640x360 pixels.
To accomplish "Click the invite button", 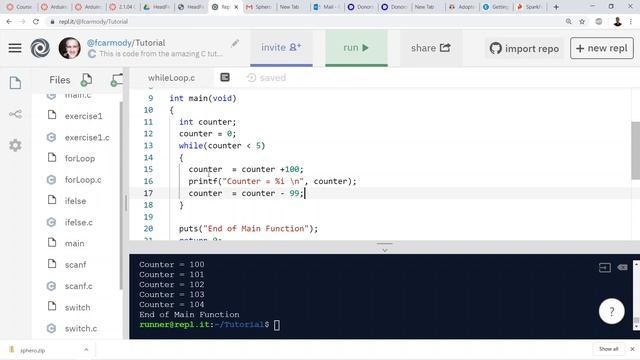I will (281, 48).
